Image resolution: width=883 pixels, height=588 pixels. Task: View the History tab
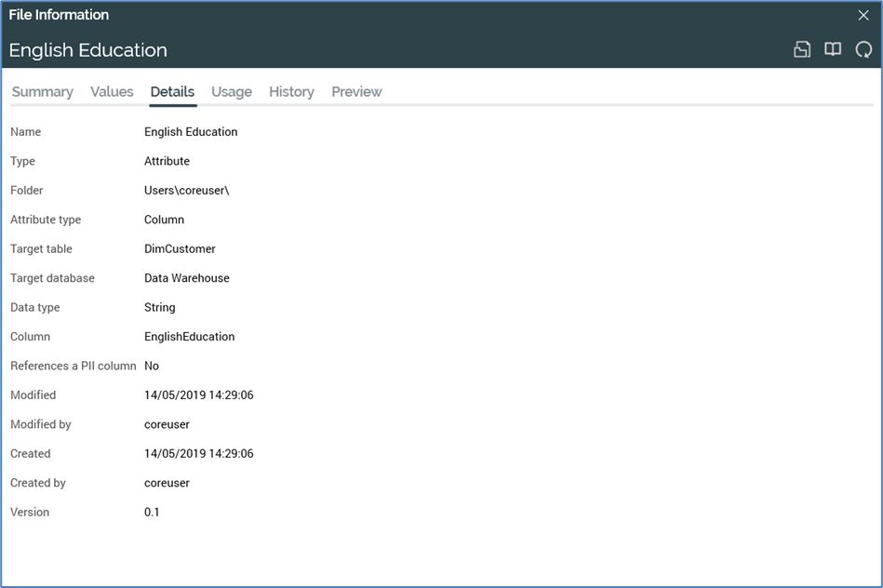click(291, 92)
